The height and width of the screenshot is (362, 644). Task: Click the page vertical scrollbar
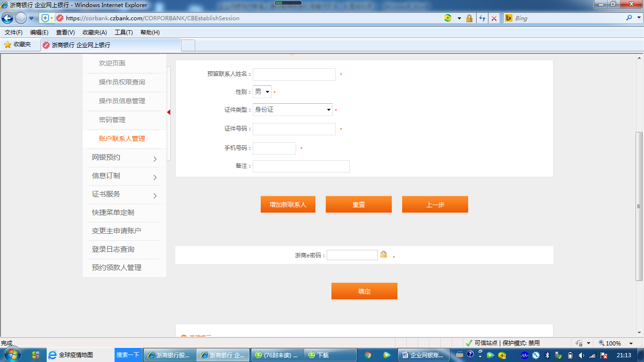(x=639, y=206)
